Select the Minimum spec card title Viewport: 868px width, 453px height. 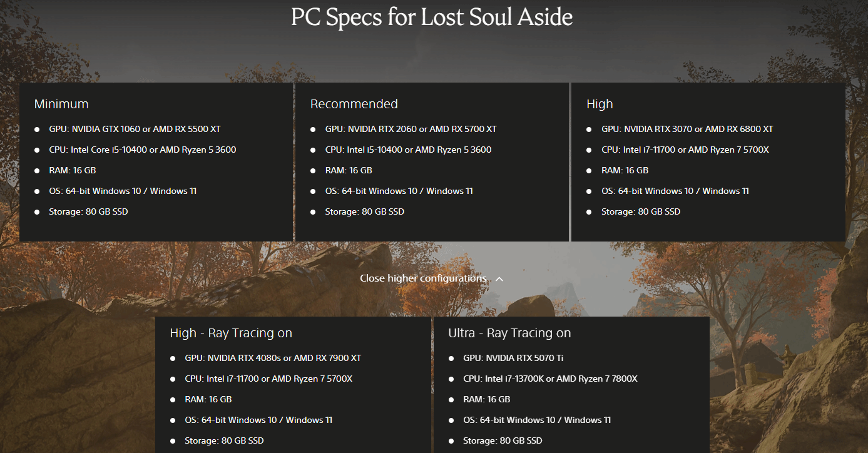coord(61,104)
